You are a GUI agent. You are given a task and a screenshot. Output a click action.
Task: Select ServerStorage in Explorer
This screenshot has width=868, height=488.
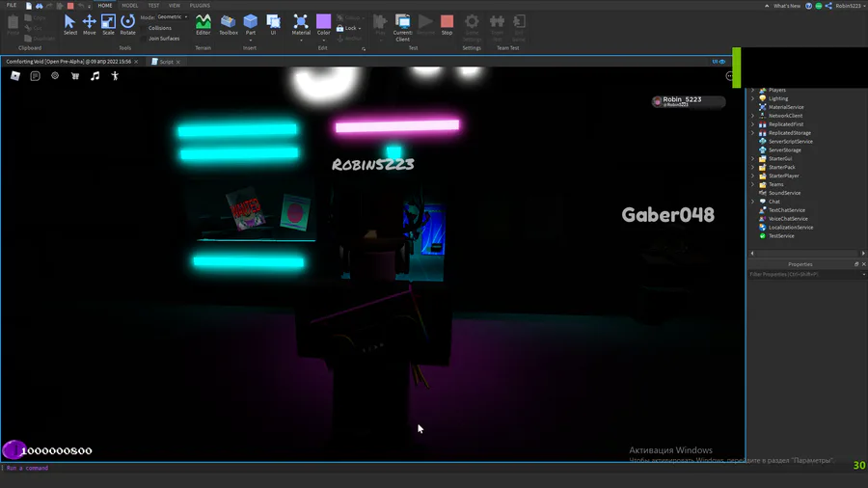point(784,149)
